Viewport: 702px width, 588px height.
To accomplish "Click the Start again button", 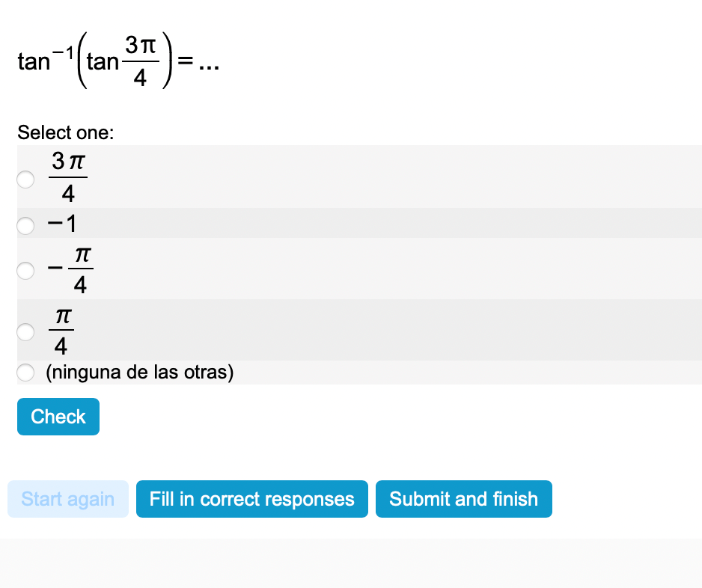I will click(x=68, y=499).
